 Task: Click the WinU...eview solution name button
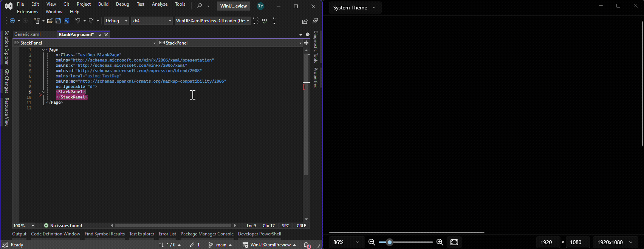click(234, 6)
